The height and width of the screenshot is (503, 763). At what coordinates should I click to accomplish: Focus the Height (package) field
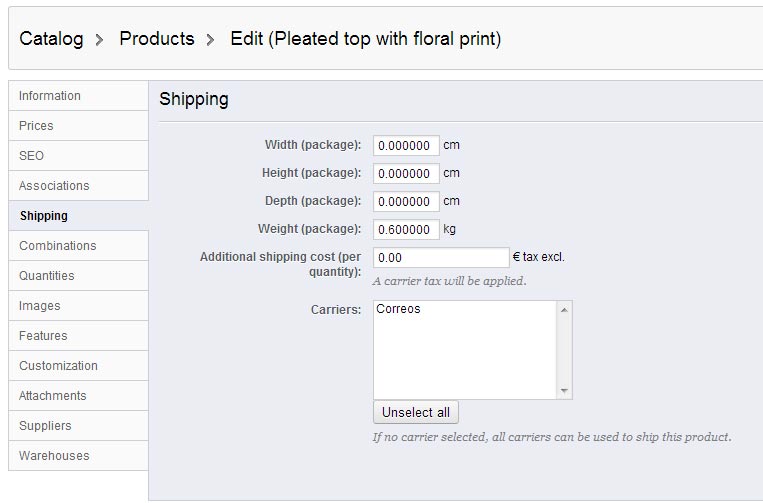coord(406,173)
